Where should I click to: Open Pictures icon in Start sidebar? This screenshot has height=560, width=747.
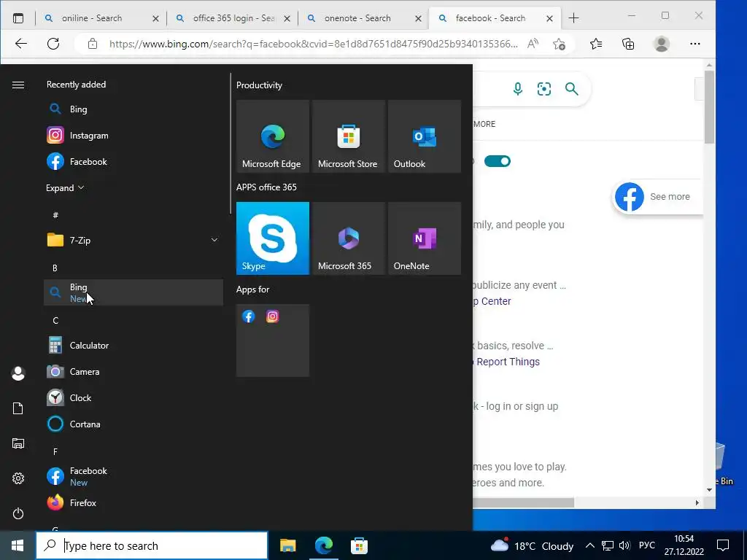coord(18,443)
